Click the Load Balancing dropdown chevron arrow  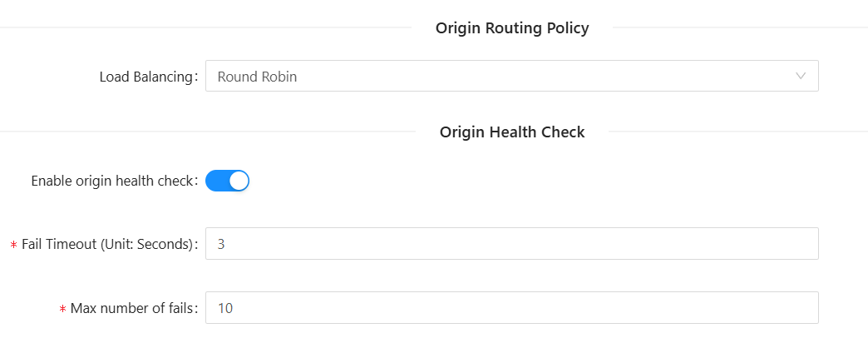click(801, 76)
